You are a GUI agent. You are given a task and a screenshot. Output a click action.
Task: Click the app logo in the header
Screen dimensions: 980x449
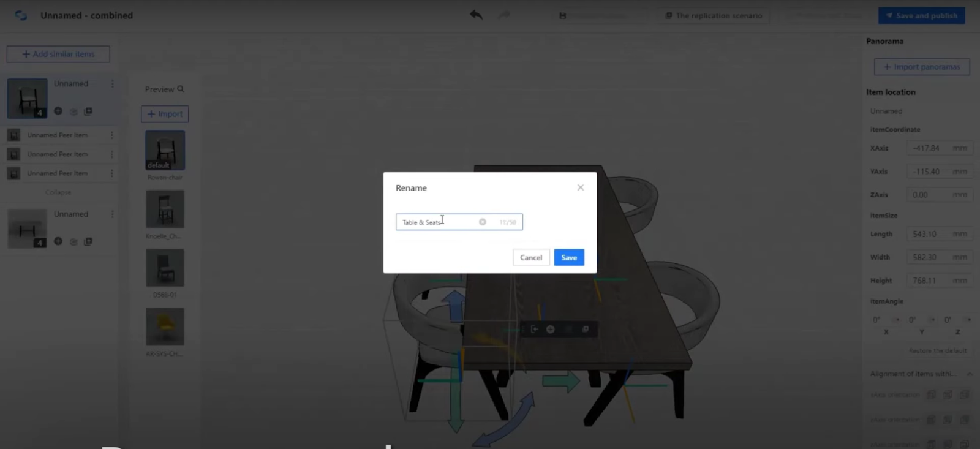point(21,15)
